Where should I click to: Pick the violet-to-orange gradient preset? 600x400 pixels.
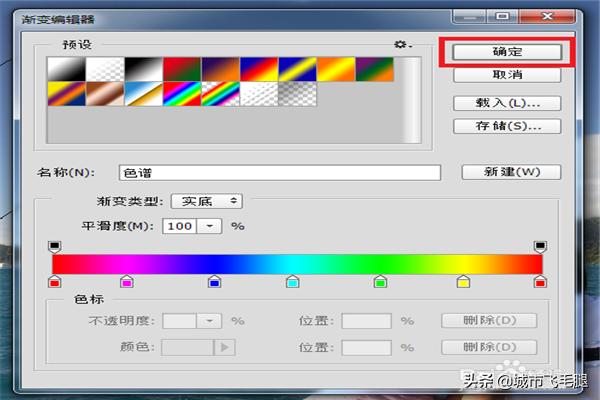click(x=221, y=69)
